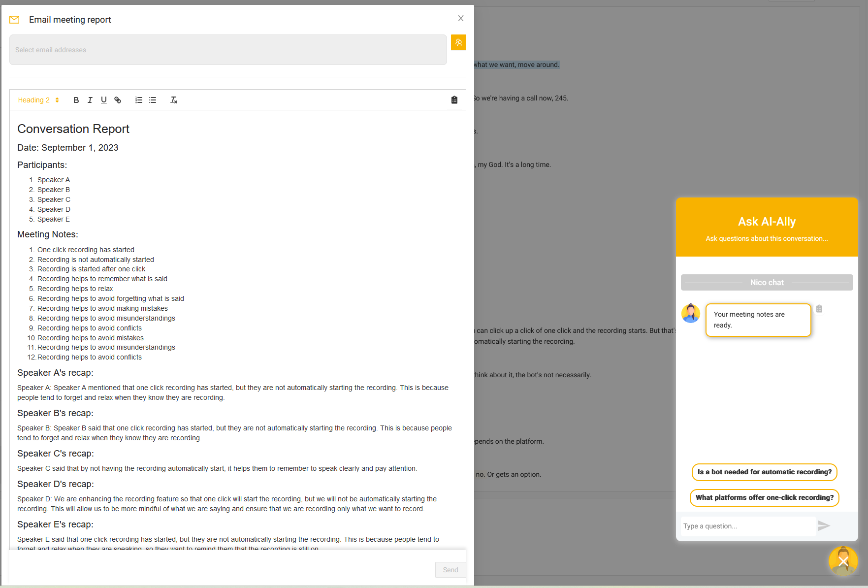Screen dimensions: 868x588
Task: Click the AI-Ally avatar in the chat
Action: pos(691,313)
